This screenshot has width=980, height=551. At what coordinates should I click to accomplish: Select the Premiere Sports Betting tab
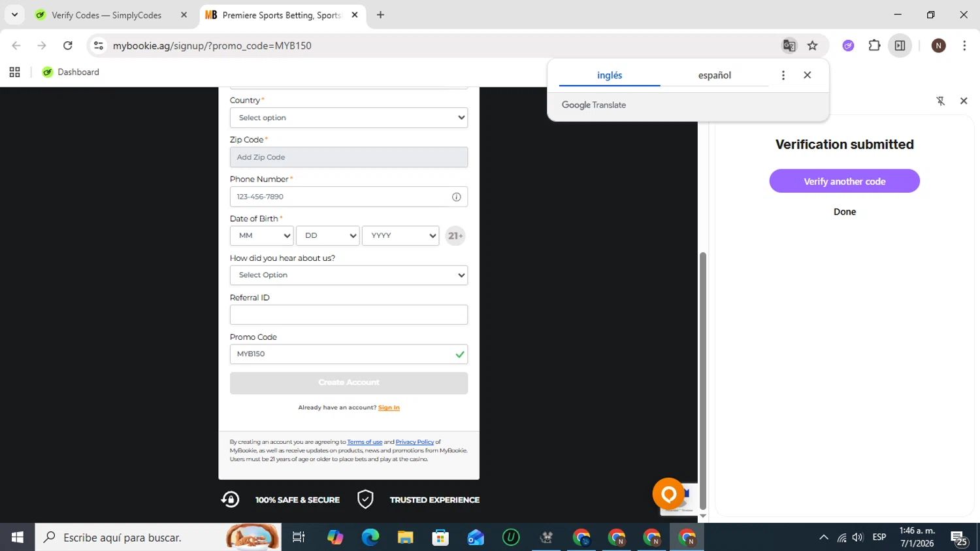(283, 15)
